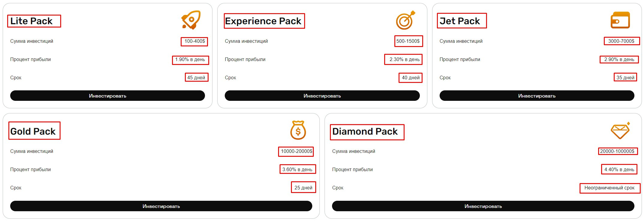This screenshot has width=644, height=222.
Task: Click the 100-400$ investment amount
Action: point(194,41)
